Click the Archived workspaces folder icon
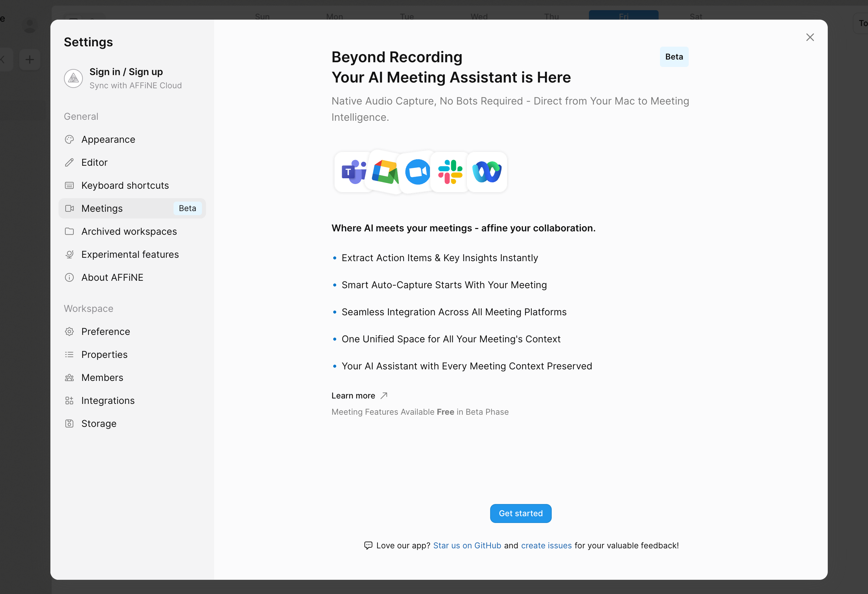868x594 pixels. coord(69,231)
